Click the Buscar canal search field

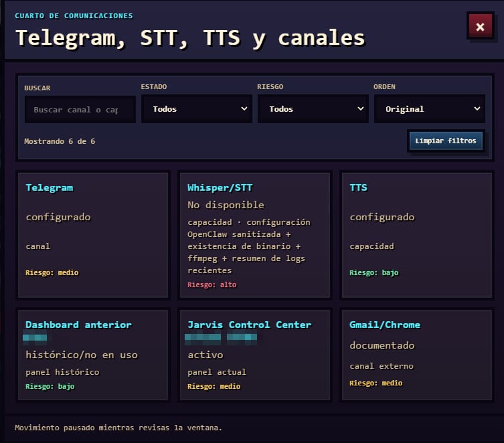tap(80, 110)
